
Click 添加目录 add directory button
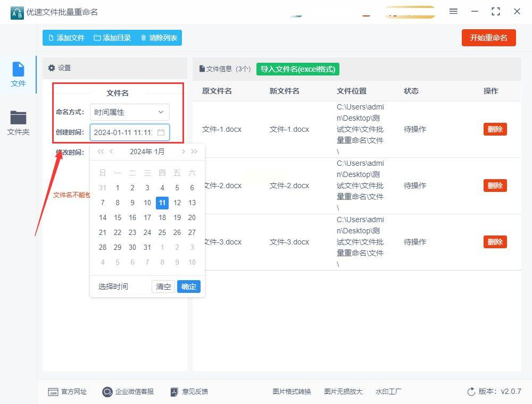(x=112, y=38)
